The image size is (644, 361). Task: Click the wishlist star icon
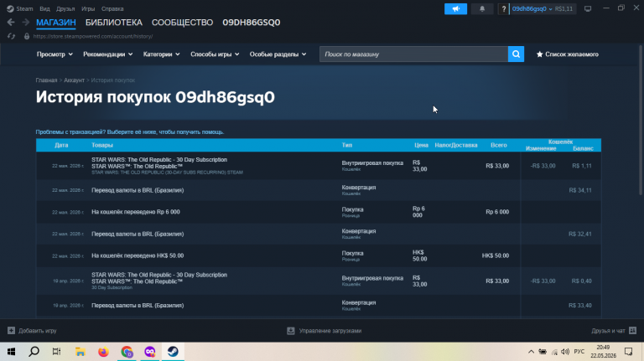pyautogui.click(x=540, y=54)
